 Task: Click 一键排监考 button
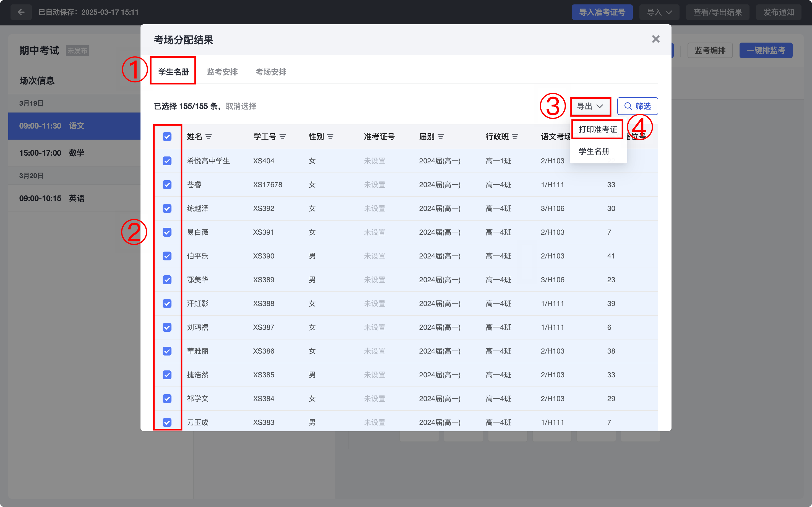766,50
